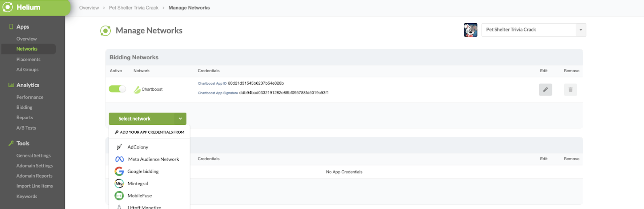The height and width of the screenshot is (209, 644).
Task: Click the Apps section heading
Action: point(23,27)
